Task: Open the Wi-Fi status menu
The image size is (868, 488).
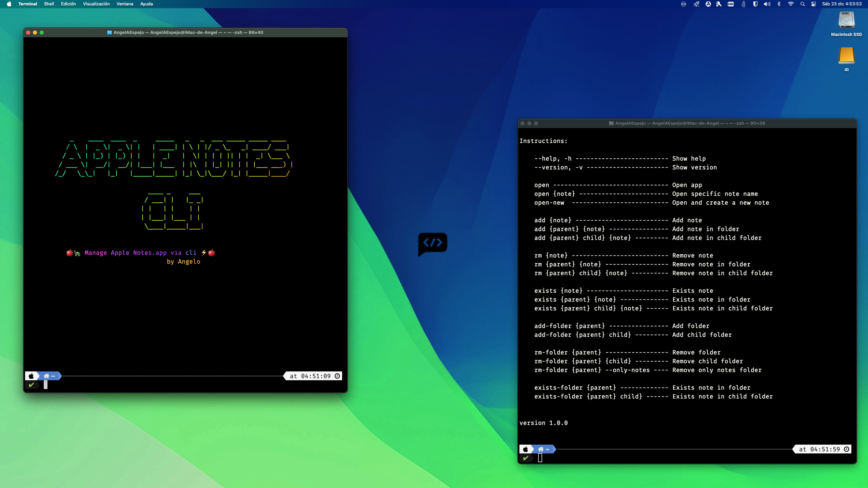Action: [x=791, y=4]
